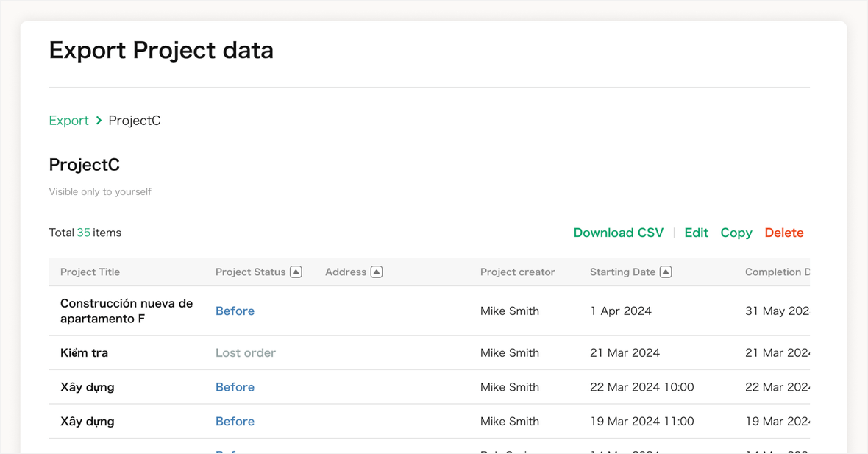Toggle sort direction on the Address column
The width and height of the screenshot is (868, 454).
[x=377, y=272]
